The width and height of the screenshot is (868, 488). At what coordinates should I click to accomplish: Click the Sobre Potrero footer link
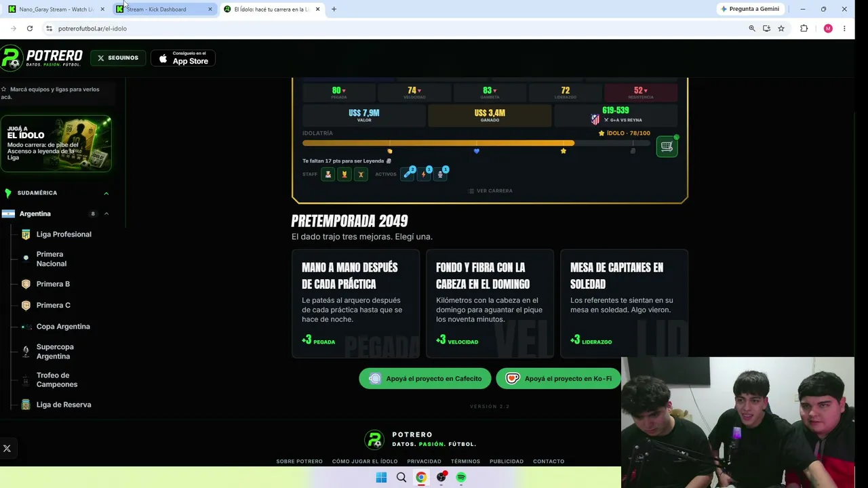pyautogui.click(x=299, y=462)
